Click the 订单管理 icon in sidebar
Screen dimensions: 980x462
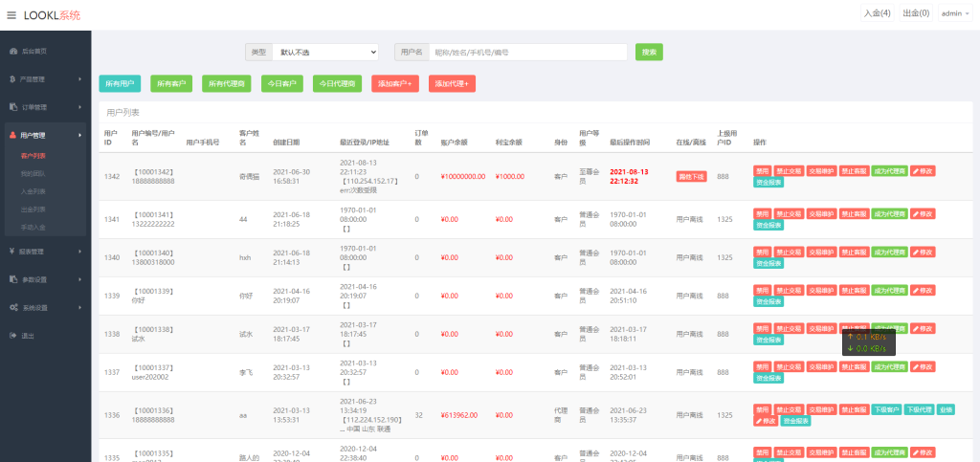(x=12, y=107)
